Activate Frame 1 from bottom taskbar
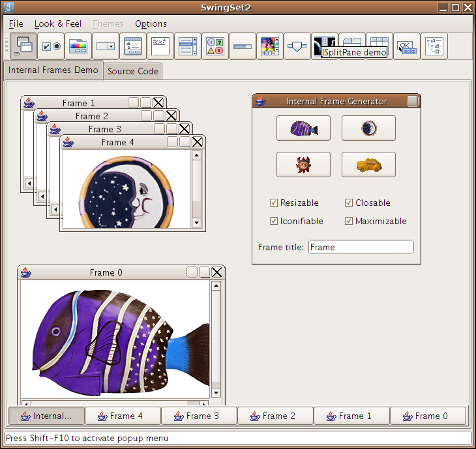 (x=351, y=416)
